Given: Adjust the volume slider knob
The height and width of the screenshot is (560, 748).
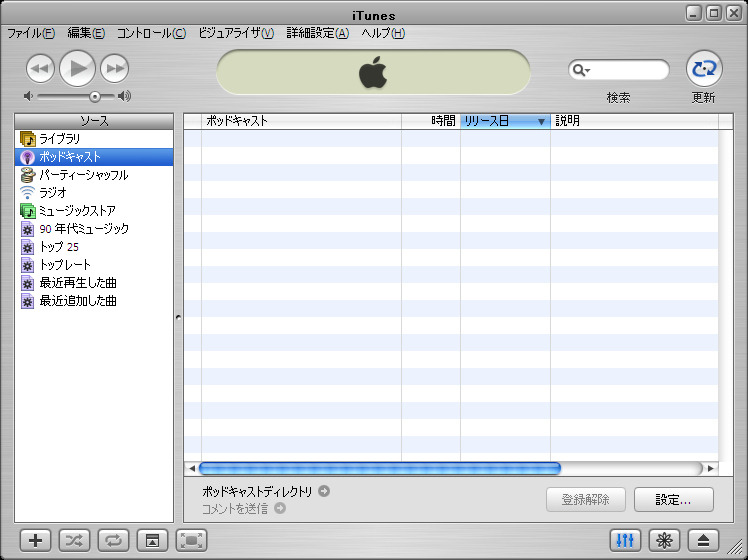Looking at the screenshot, I should (95, 97).
